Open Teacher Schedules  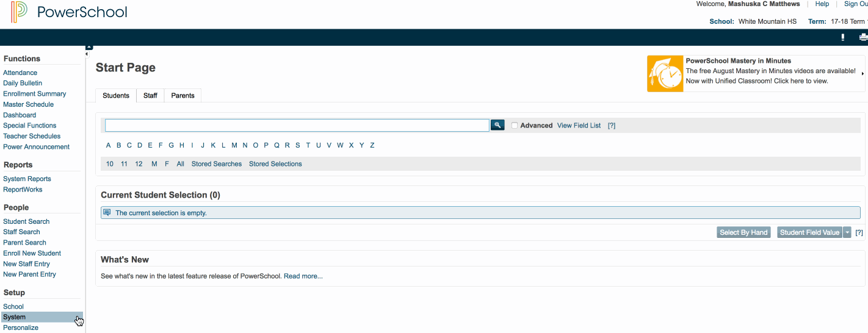click(32, 136)
